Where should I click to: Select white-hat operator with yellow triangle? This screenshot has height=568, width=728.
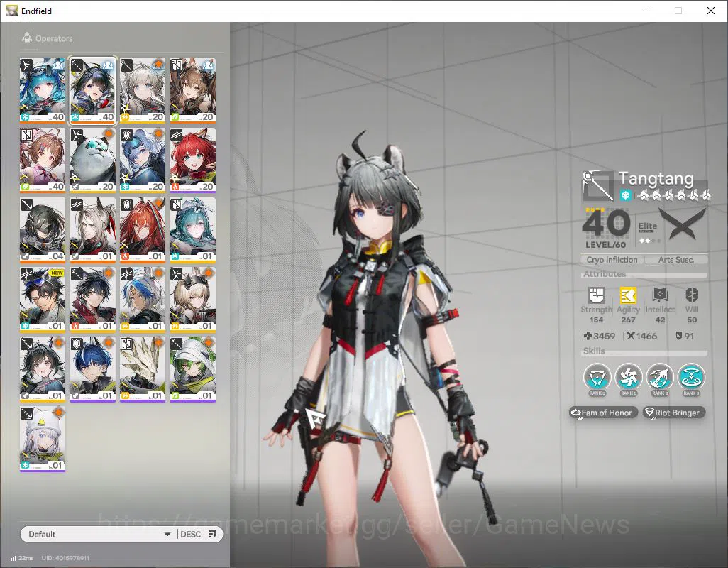click(x=43, y=439)
